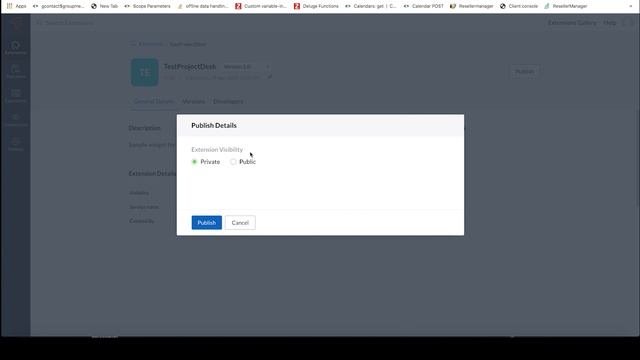This screenshot has width=640, height=360.
Task: Open the Help link in header
Action: 609,23
